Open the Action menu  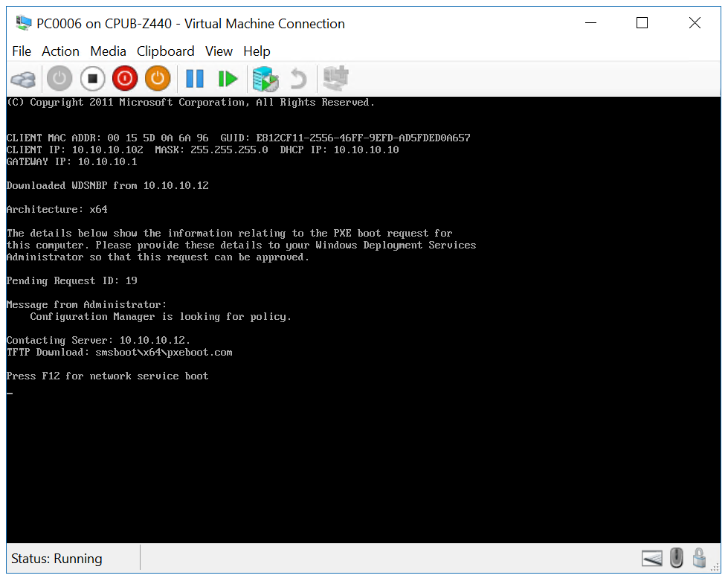pyautogui.click(x=60, y=51)
